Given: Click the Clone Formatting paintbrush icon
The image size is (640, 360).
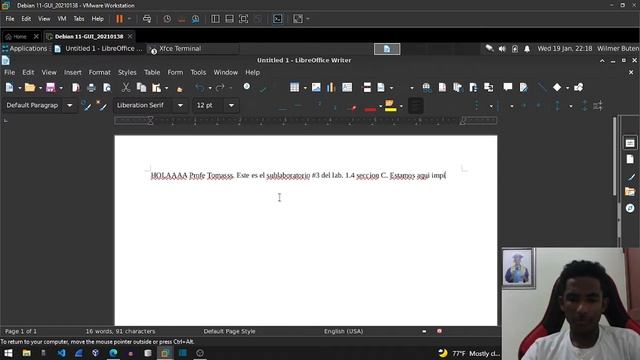Looking at the screenshot, I should click(x=180, y=88).
